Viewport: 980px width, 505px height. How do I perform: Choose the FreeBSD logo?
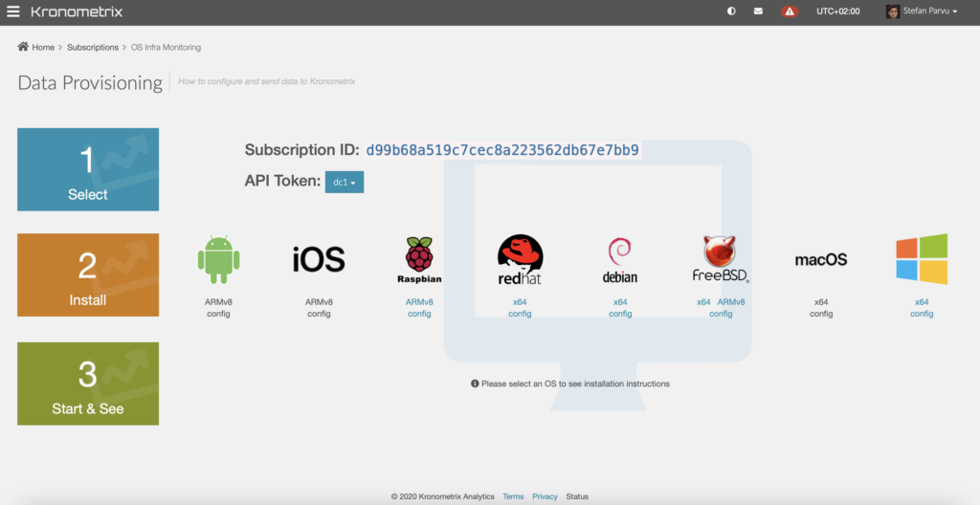point(721,259)
